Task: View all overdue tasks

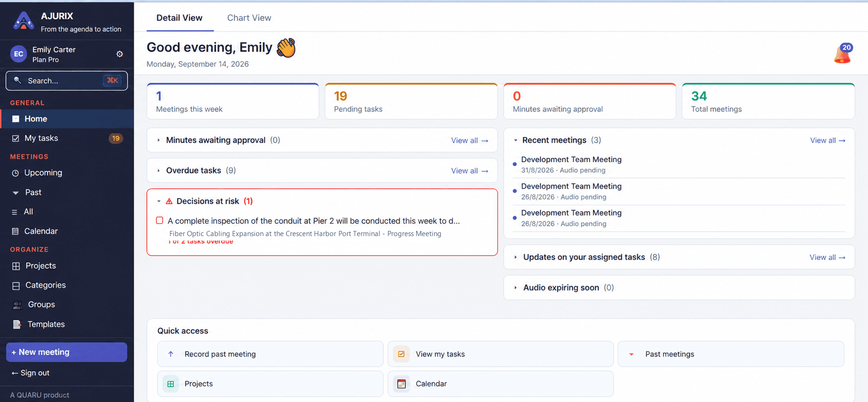Action: point(470,171)
